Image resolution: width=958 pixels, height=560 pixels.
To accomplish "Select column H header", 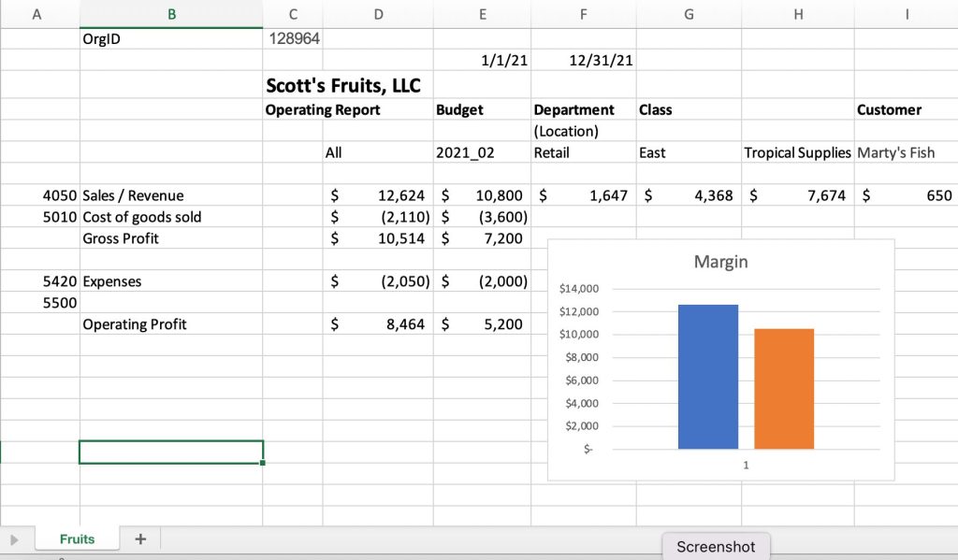I will click(797, 14).
